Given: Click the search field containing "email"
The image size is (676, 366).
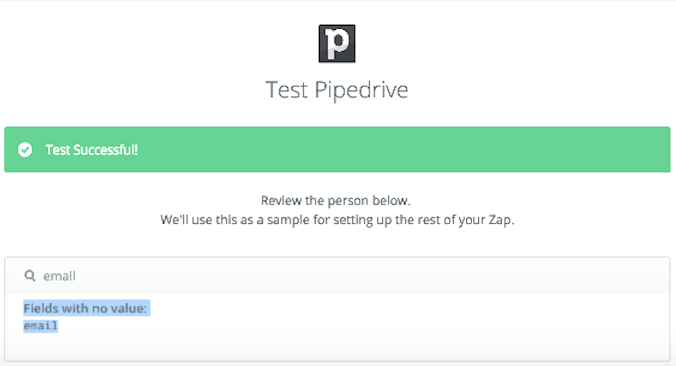Looking at the screenshot, I should pos(337,276).
